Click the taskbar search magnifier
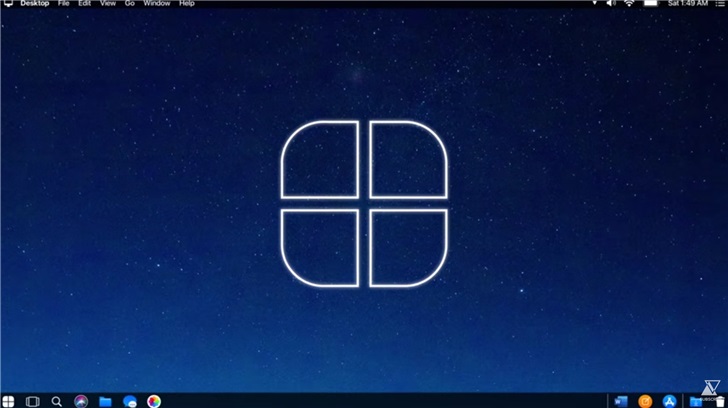 click(x=57, y=402)
